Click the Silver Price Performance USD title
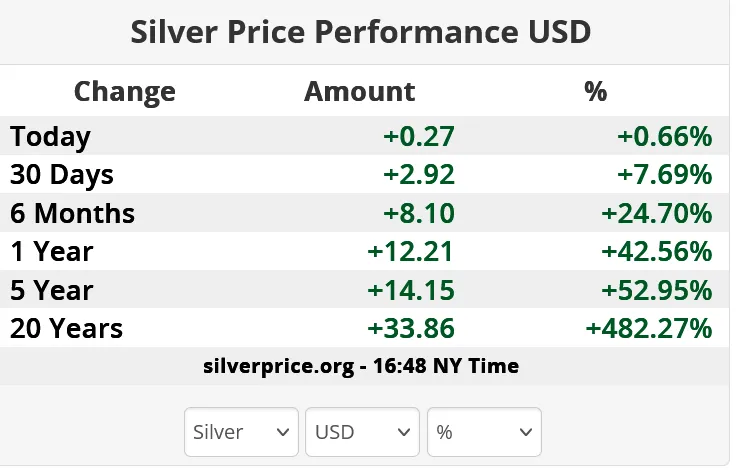Viewport: 741px width, 470px height. pyautogui.click(x=361, y=32)
